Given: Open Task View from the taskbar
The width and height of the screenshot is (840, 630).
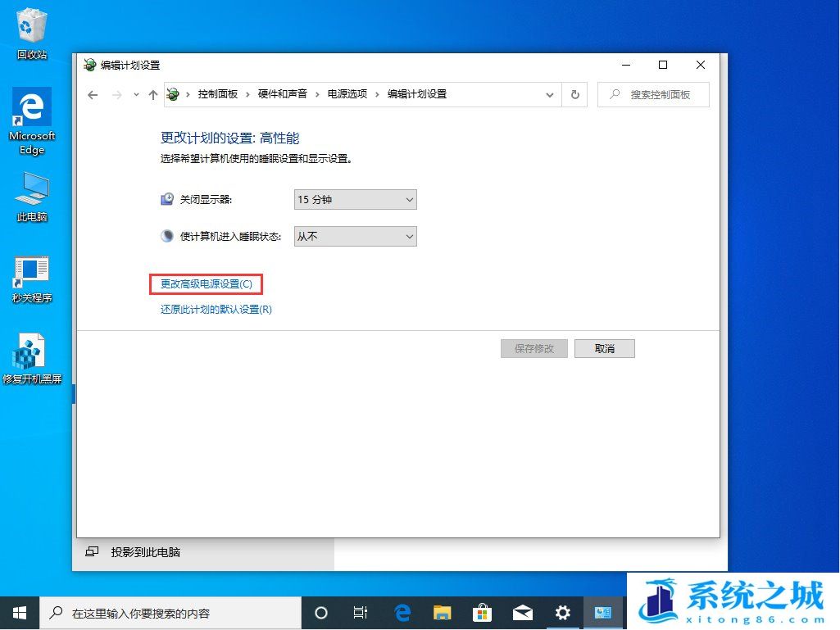Looking at the screenshot, I should (361, 612).
